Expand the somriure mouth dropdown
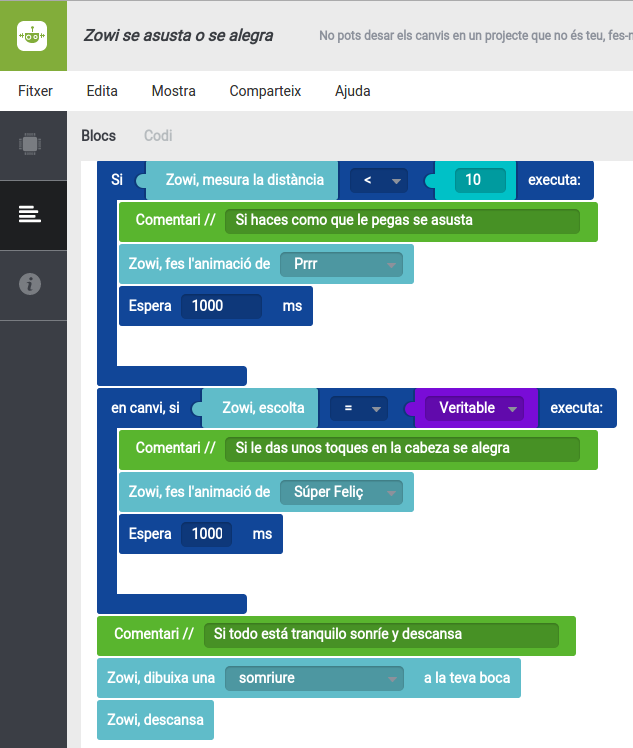The width and height of the screenshot is (633, 748). click(313, 678)
